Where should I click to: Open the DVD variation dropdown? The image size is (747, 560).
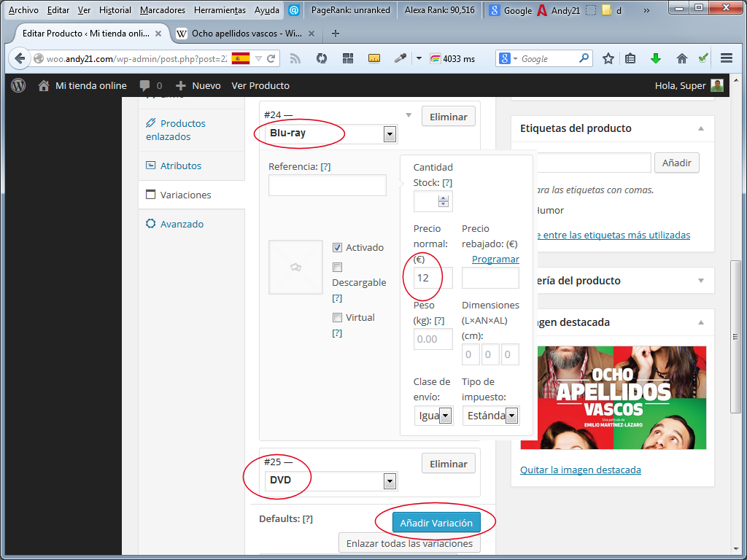coord(331,481)
